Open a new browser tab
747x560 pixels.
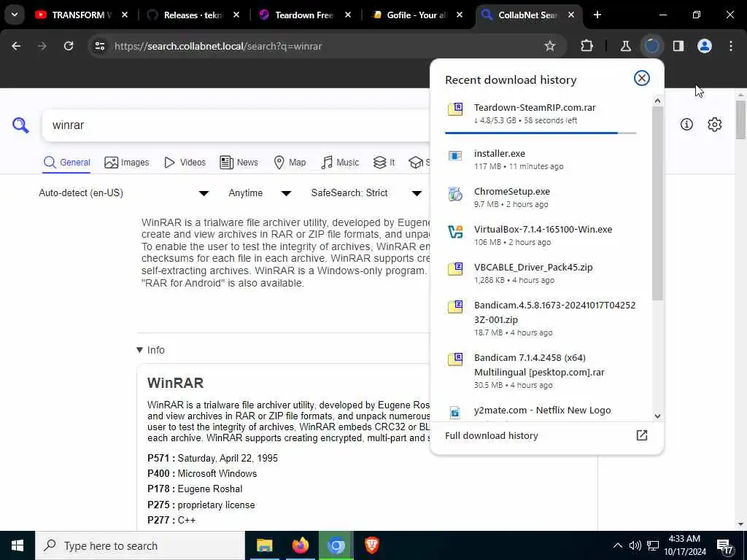597,15
